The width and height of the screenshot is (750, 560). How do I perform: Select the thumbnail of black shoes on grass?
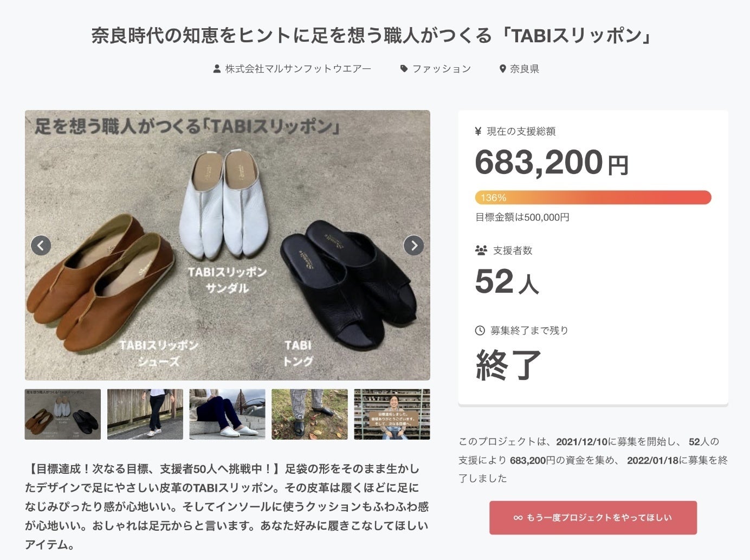point(309,414)
